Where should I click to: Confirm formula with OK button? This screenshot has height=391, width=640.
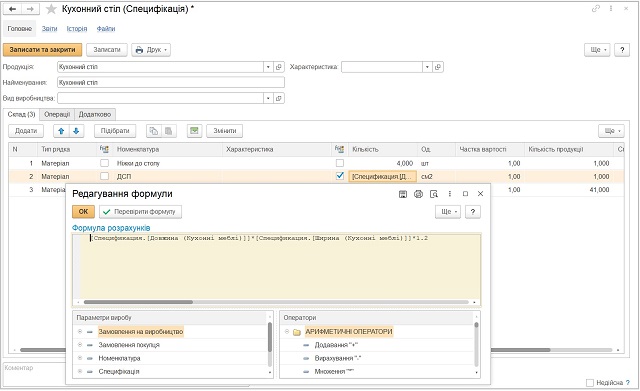pyautogui.click(x=83, y=212)
